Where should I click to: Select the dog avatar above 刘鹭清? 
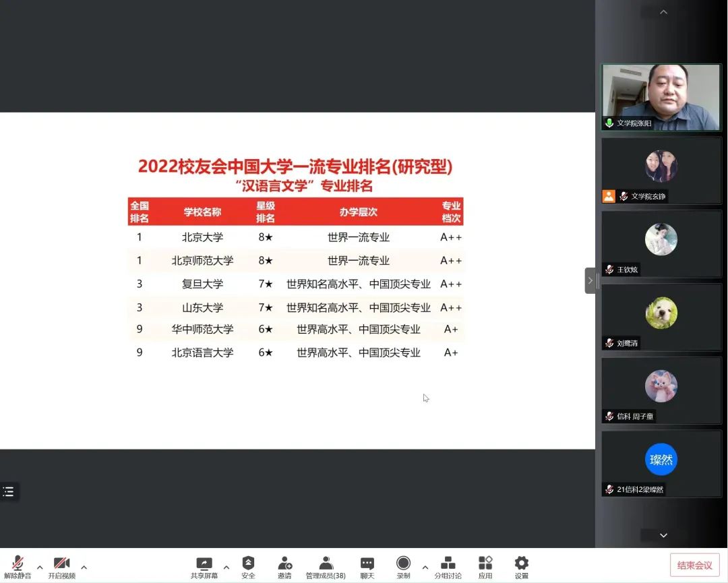tap(661, 312)
